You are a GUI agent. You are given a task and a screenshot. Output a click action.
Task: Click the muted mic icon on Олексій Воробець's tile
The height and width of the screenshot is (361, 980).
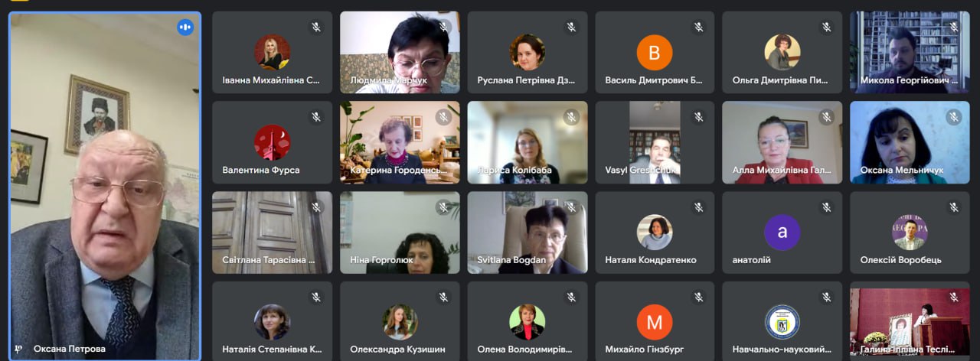(953, 207)
